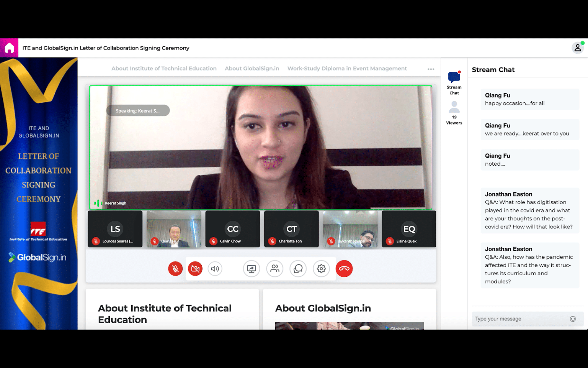
Task: Open the call settings gear
Action: (x=322, y=269)
